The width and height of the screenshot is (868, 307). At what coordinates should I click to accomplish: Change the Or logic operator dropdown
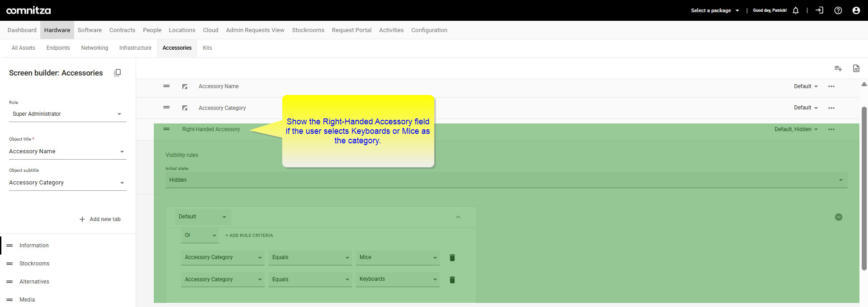200,235
